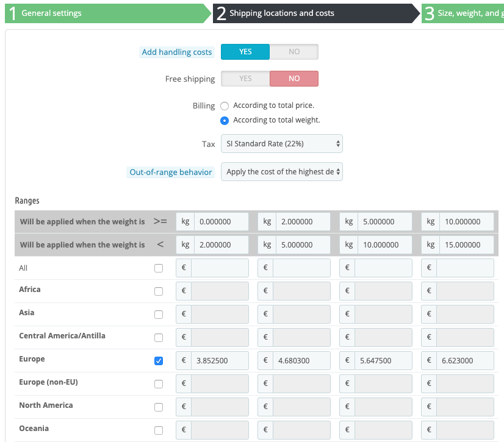
Task: Click Europe price field showing 6.623000
Action: 466,360
